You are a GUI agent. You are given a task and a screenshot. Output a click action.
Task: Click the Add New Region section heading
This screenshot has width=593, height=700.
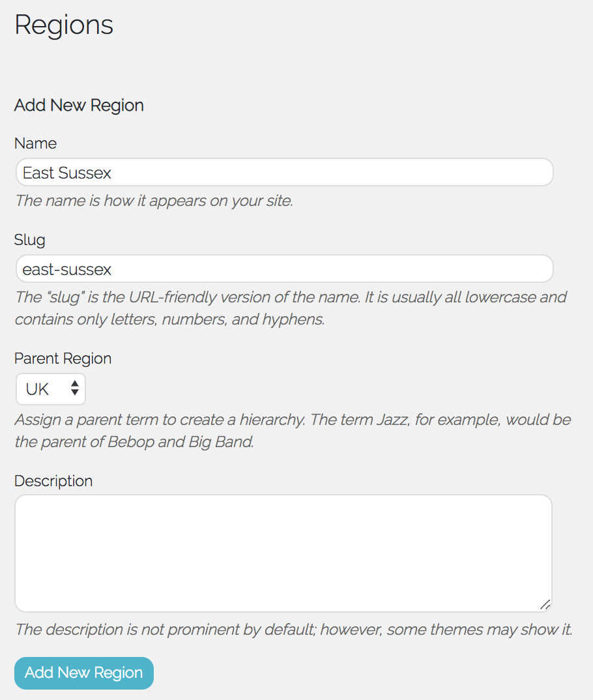[x=79, y=106]
